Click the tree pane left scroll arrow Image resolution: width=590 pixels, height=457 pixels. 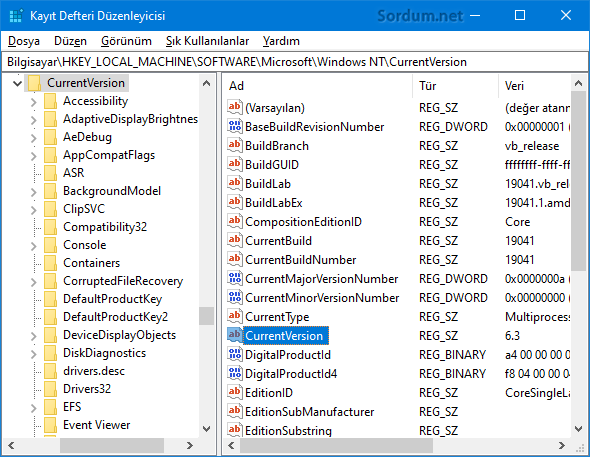click(x=11, y=446)
